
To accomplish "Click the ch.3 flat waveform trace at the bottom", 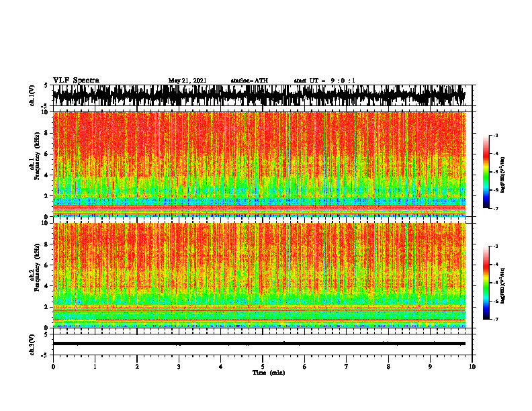I will 259,344.
